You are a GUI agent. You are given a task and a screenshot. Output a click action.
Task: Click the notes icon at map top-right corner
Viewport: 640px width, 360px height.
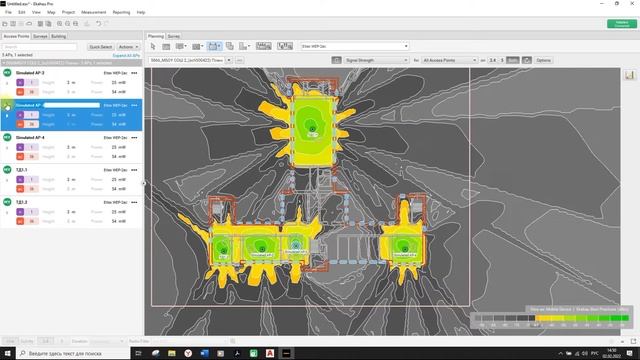[x=630, y=75]
